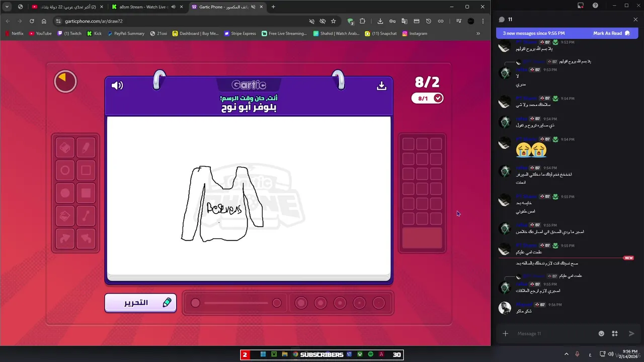644x362 pixels.
Task: Click Mark As Read in Discord
Action: (x=611, y=33)
